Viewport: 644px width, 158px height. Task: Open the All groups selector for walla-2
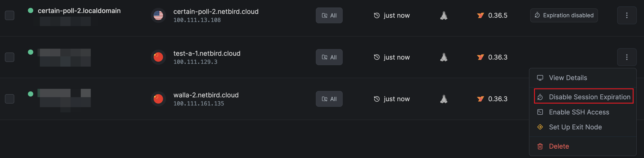(x=329, y=99)
